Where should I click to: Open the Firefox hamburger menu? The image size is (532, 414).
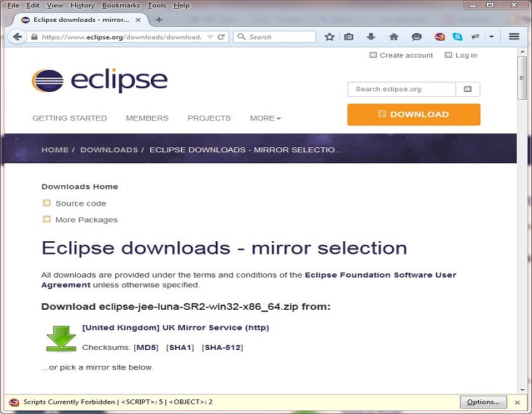tap(514, 36)
